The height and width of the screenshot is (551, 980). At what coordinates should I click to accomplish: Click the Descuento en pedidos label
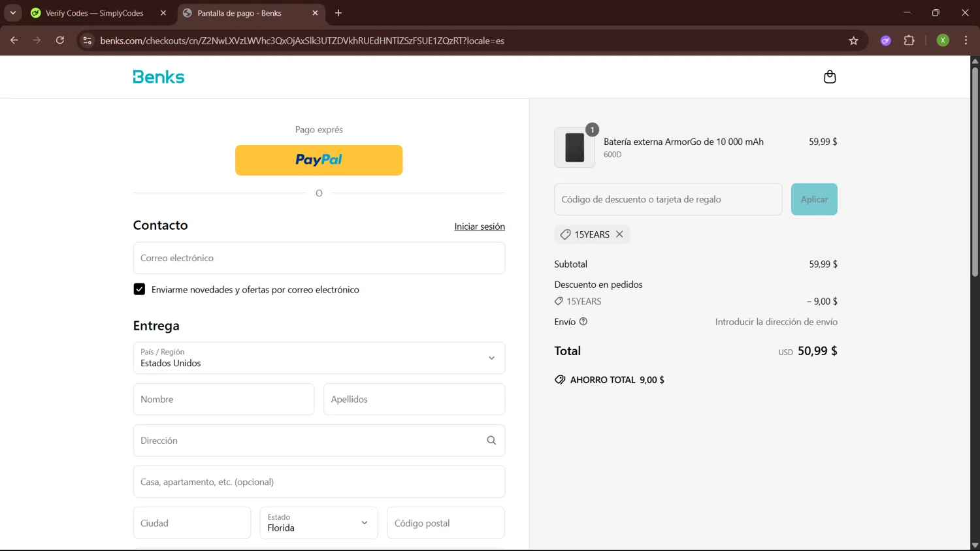point(598,285)
